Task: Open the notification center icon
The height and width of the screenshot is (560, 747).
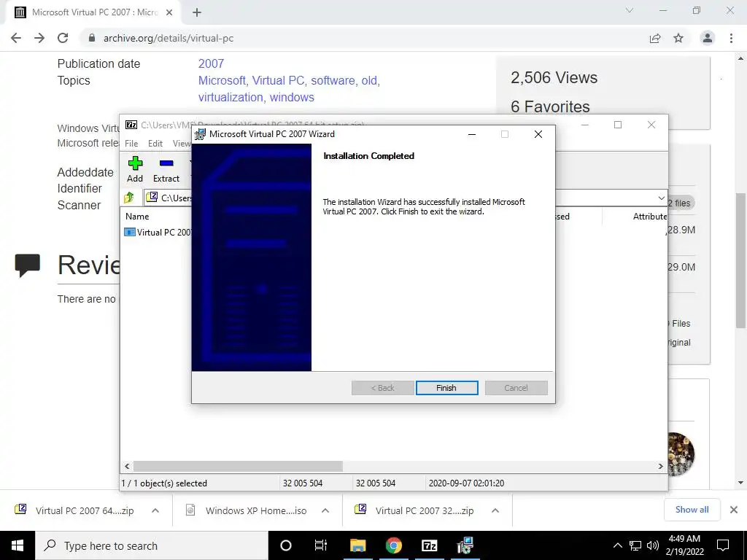Action: [x=723, y=545]
